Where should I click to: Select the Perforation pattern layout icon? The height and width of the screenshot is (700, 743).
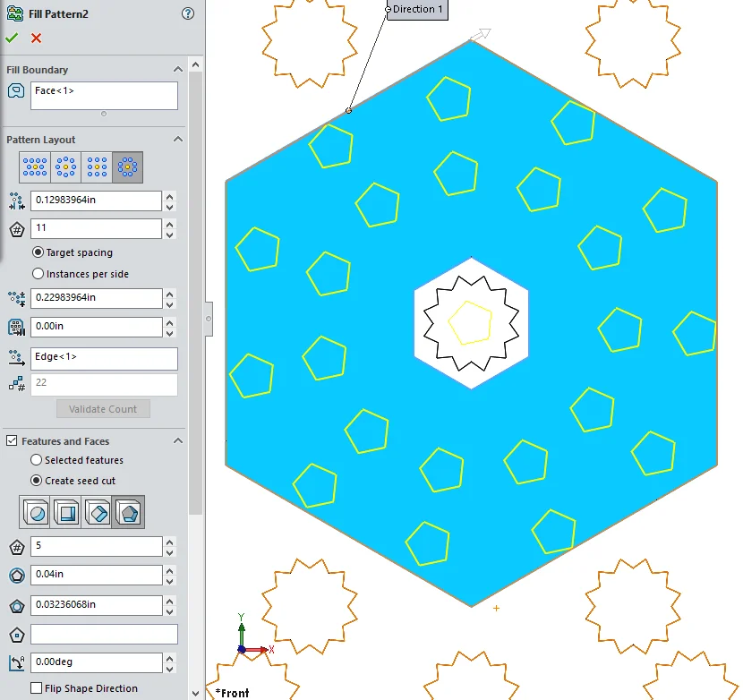tap(35, 166)
